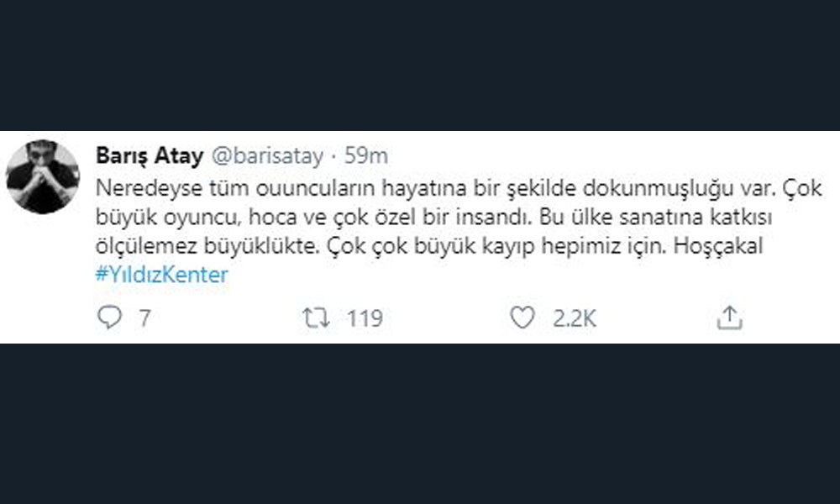Image resolution: width=840 pixels, height=504 pixels.
Task: Like the tweet with the heart icon
Action: pos(522,318)
